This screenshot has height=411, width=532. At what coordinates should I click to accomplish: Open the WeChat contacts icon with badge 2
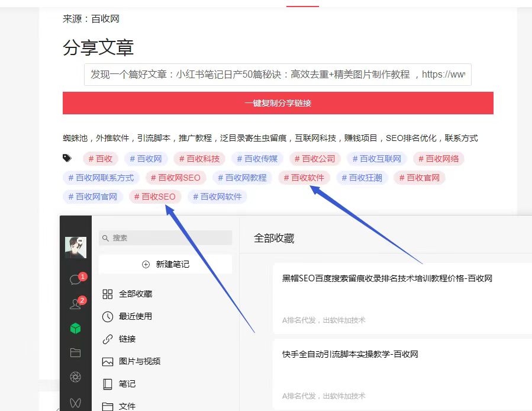click(76, 303)
